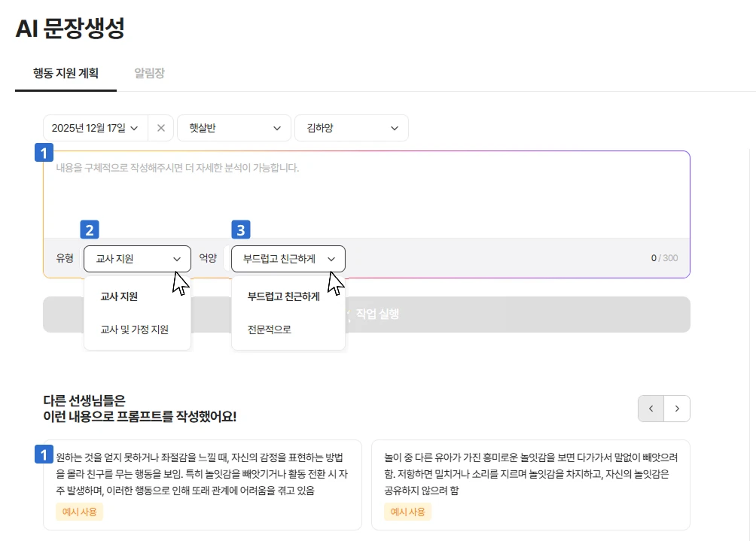Expand the 햇살반 class dropdown
Screen dimensions: 756x541
233,128
